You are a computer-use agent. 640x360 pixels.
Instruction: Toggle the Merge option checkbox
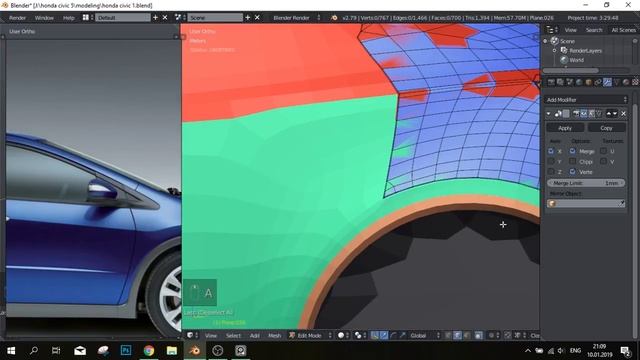[x=573, y=151]
